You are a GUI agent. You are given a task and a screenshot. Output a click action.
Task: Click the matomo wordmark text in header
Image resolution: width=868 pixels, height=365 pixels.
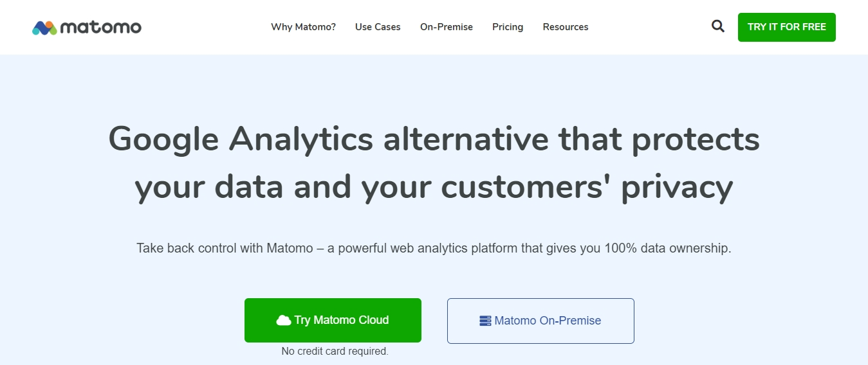(x=101, y=27)
